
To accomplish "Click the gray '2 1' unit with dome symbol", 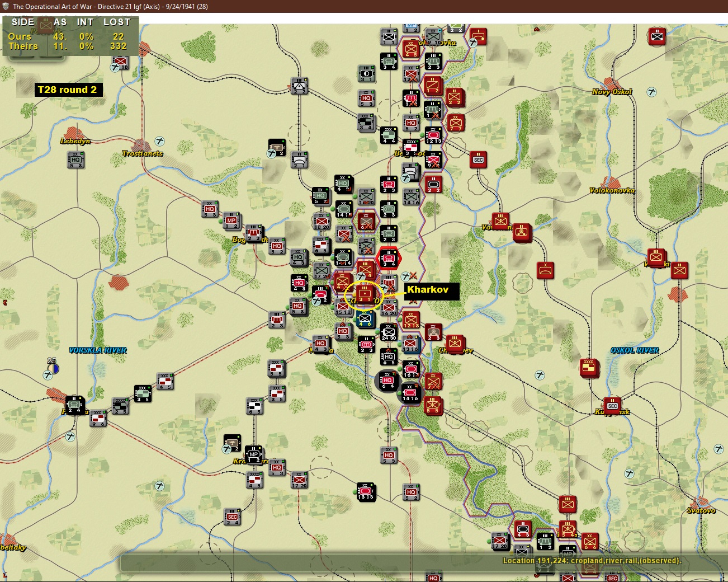I will click(299, 160).
